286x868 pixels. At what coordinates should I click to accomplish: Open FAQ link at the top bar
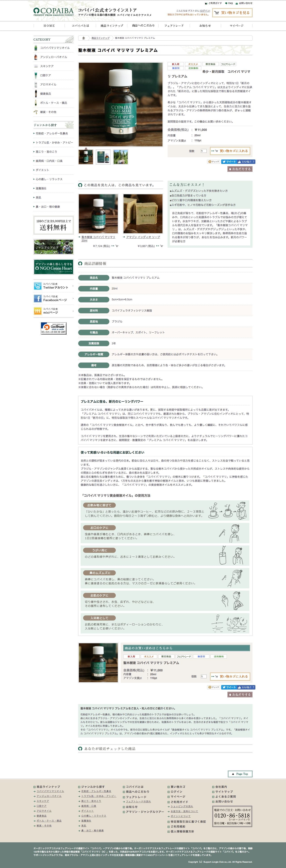coord(229,3)
